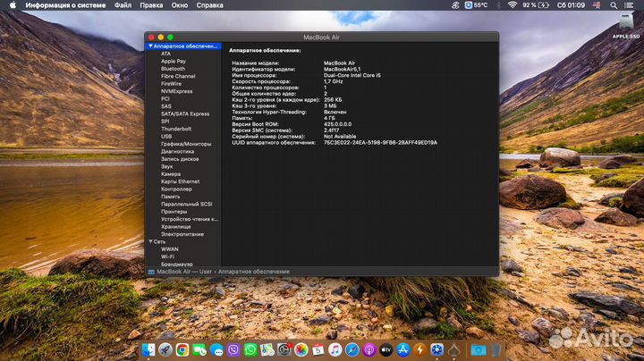Open Safari from the Dock
Viewport: 644px width, 361px height.
tap(352, 350)
